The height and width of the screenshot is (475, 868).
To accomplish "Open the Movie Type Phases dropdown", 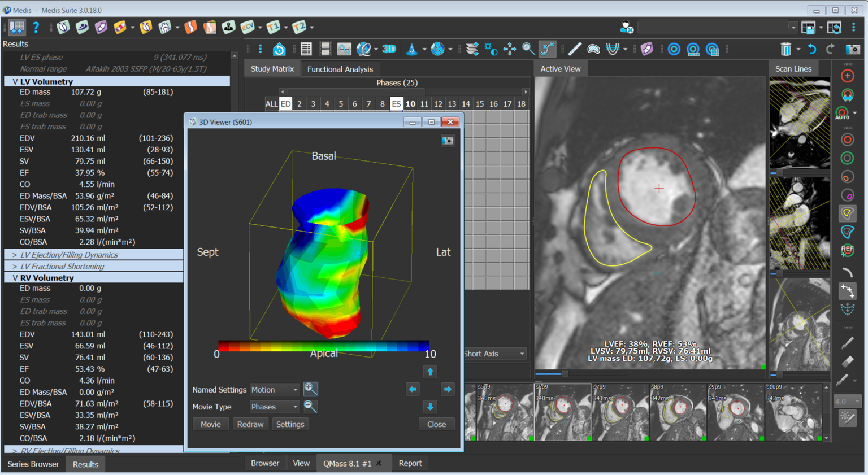I will [275, 407].
